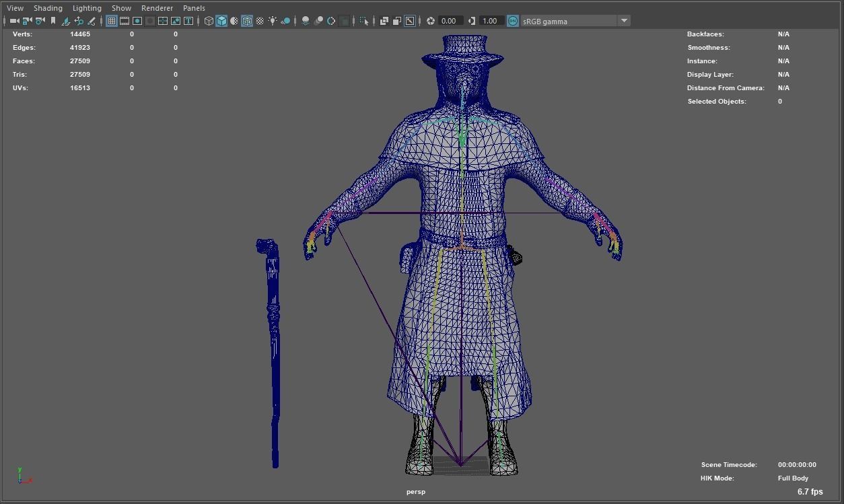Activate the 2D Pan/Zoom tool icon
Image resolution: width=844 pixels, height=504 pixels.
click(x=79, y=21)
